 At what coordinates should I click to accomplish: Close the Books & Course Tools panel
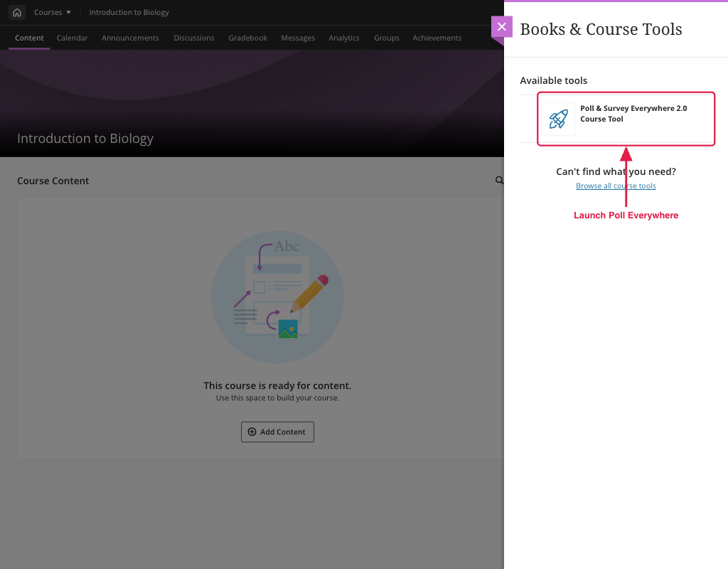(502, 27)
